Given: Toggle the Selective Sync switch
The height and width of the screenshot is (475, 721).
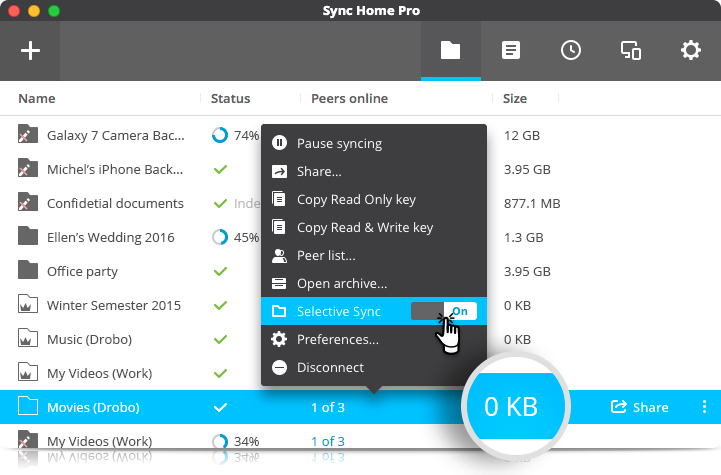Looking at the screenshot, I should 444,312.
